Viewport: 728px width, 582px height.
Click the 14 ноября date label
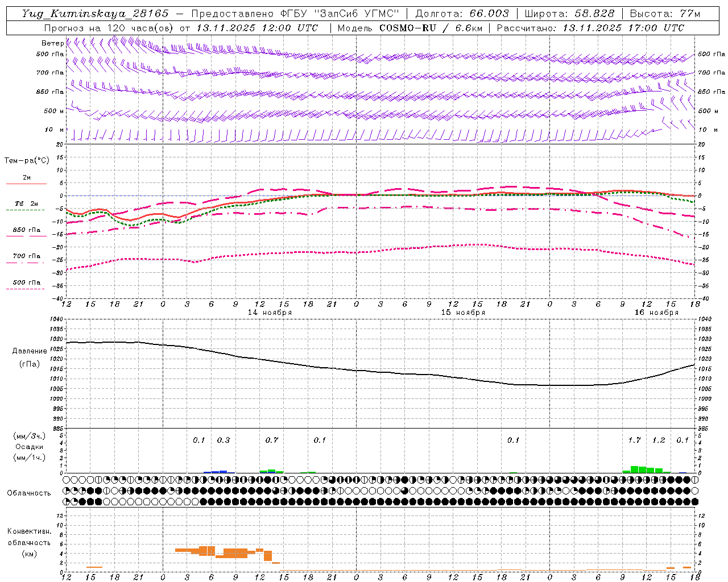coord(270,313)
